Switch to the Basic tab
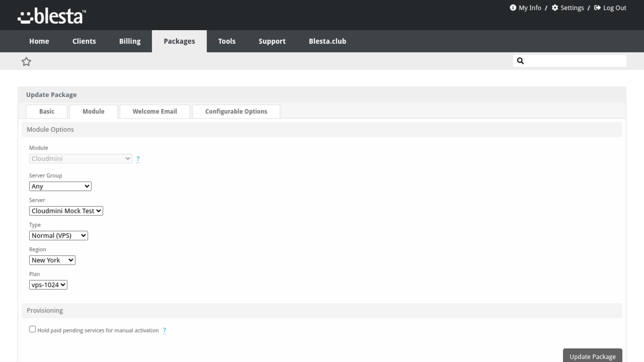644x362 pixels. (47, 112)
